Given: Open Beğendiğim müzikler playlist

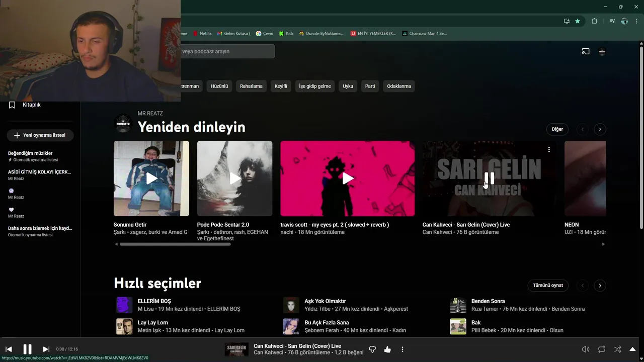Looking at the screenshot, I should [30, 153].
